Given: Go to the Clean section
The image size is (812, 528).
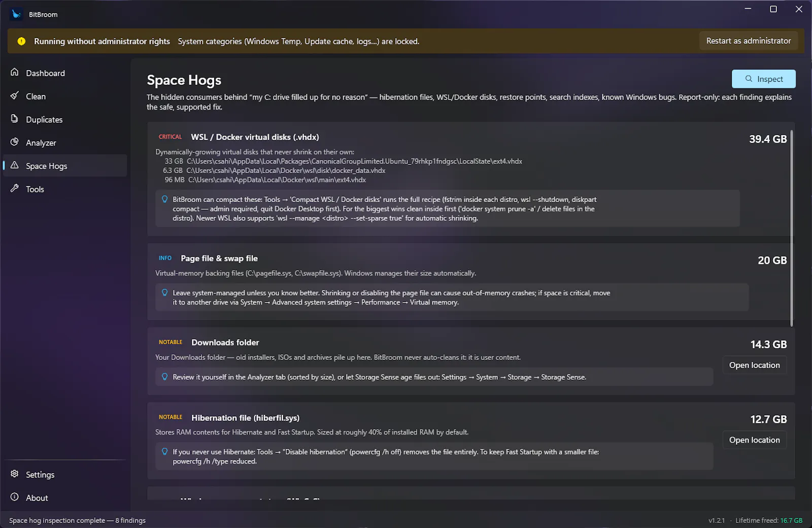Looking at the screenshot, I should pos(65,96).
